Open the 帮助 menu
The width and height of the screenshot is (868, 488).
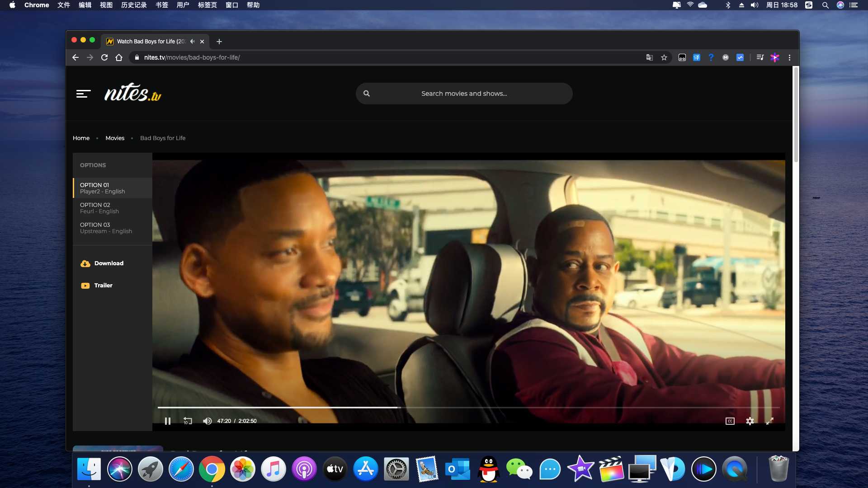pos(253,5)
